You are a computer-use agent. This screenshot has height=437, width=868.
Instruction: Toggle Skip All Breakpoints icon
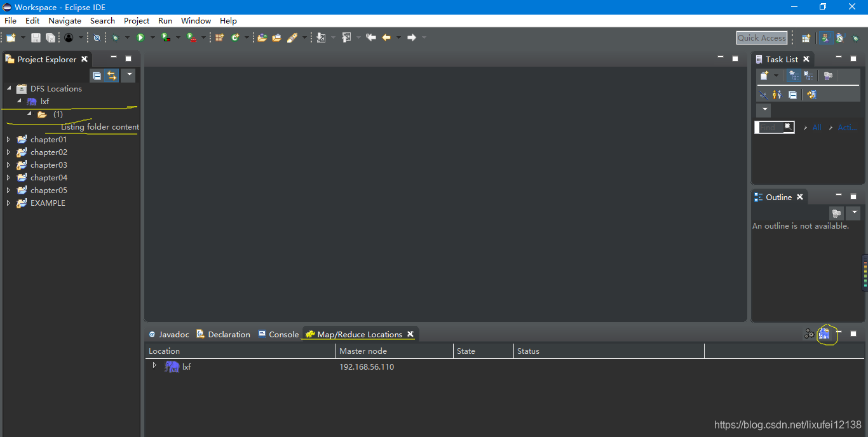tap(97, 37)
